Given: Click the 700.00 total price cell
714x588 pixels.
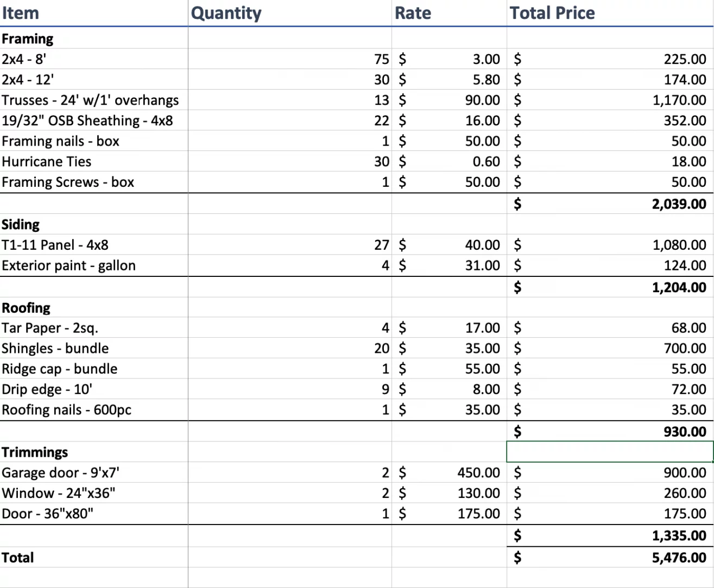Looking at the screenshot, I should click(610, 348).
